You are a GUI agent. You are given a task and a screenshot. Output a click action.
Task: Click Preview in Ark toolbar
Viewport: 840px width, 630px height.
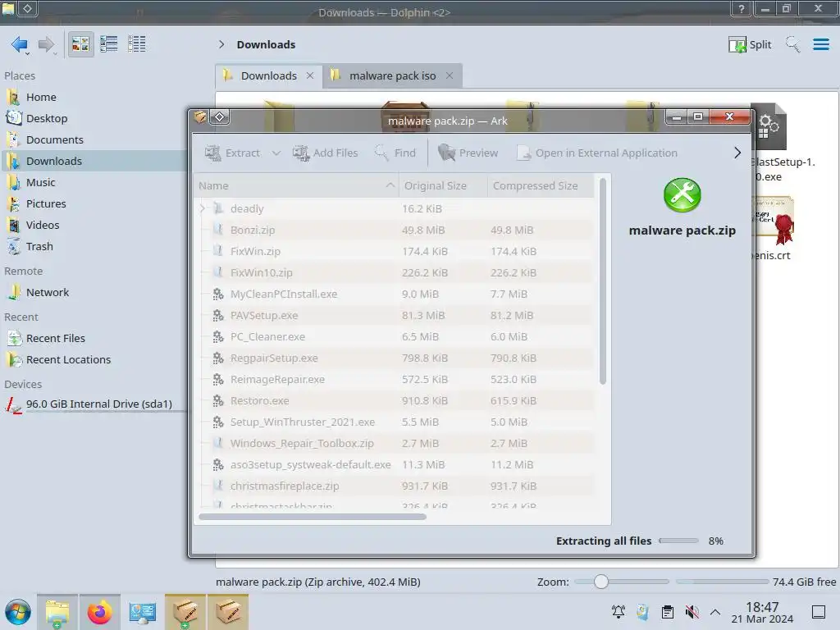468,153
